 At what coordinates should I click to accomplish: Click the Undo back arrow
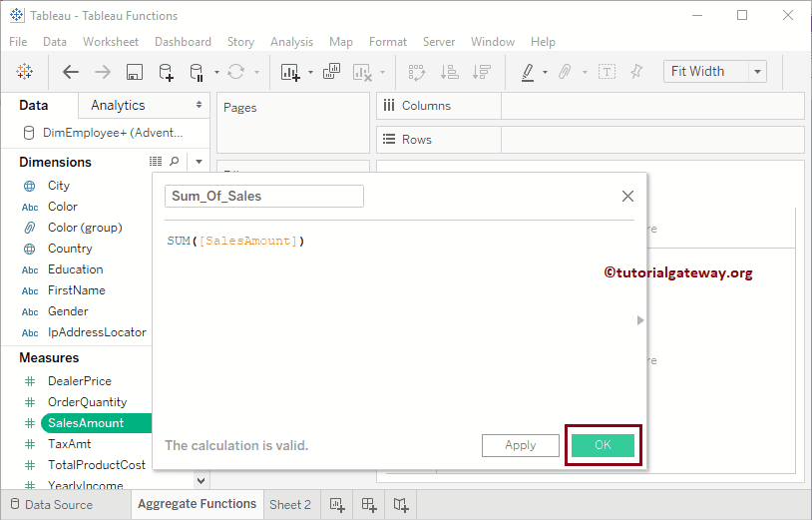(71, 72)
